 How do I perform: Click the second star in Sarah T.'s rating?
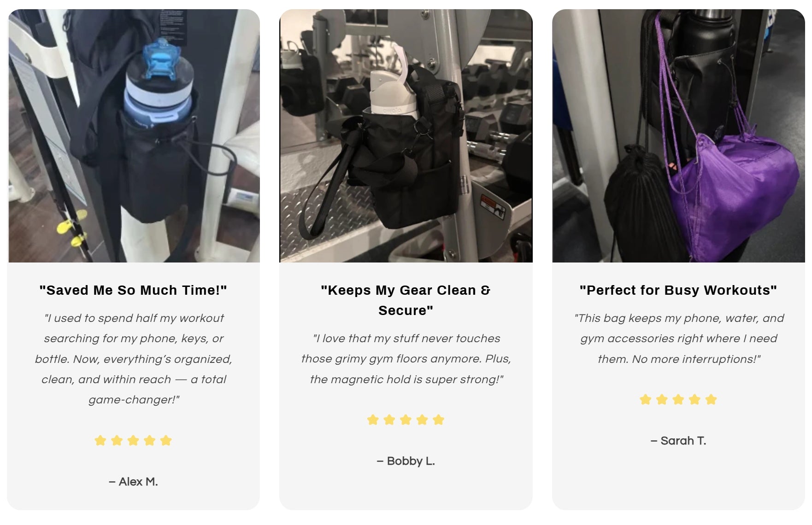pyautogui.click(x=662, y=400)
